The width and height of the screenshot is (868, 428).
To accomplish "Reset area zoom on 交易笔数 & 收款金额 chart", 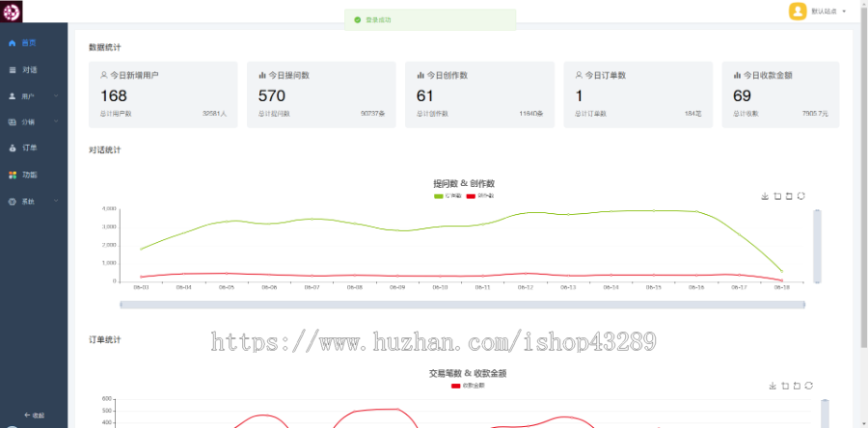I will (797, 386).
